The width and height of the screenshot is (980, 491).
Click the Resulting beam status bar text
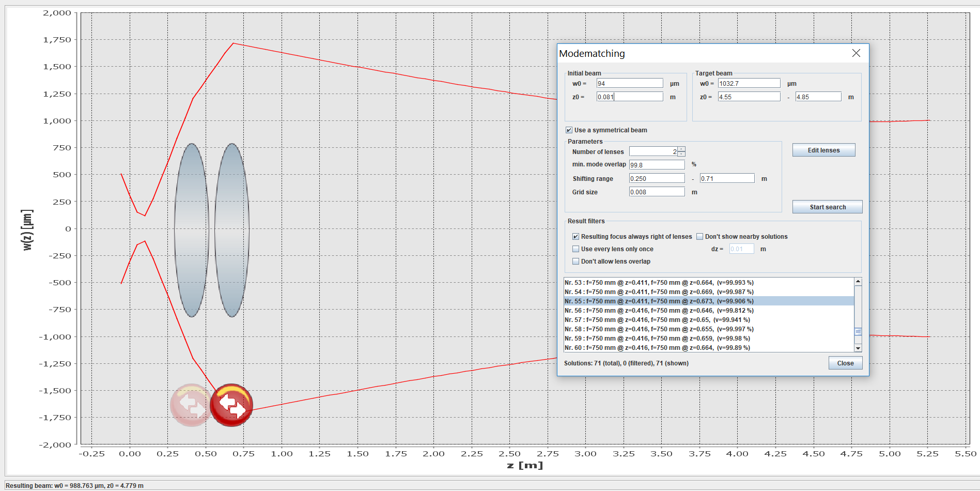[x=75, y=486]
